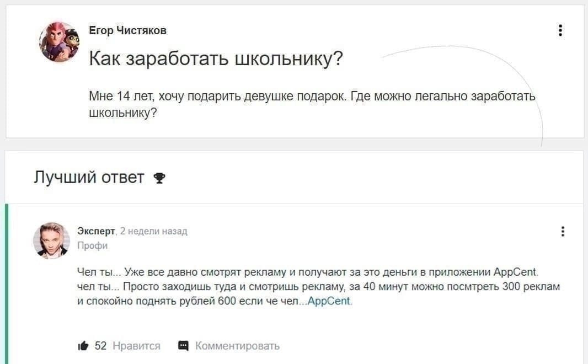
Task: Click the thumbs-up like icon
Action: [x=83, y=346]
